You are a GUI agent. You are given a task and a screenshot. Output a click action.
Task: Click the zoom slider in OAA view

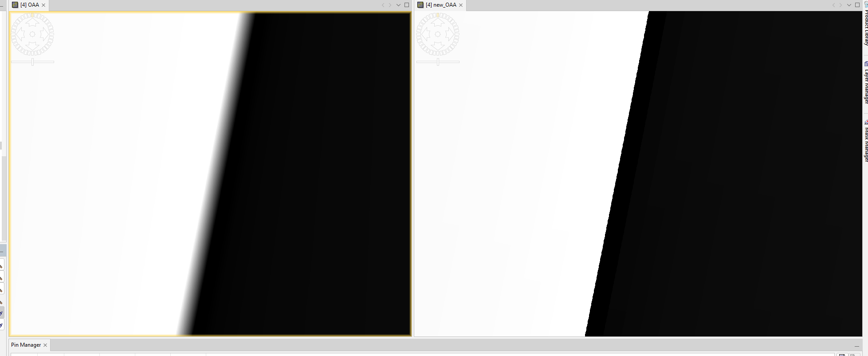32,62
